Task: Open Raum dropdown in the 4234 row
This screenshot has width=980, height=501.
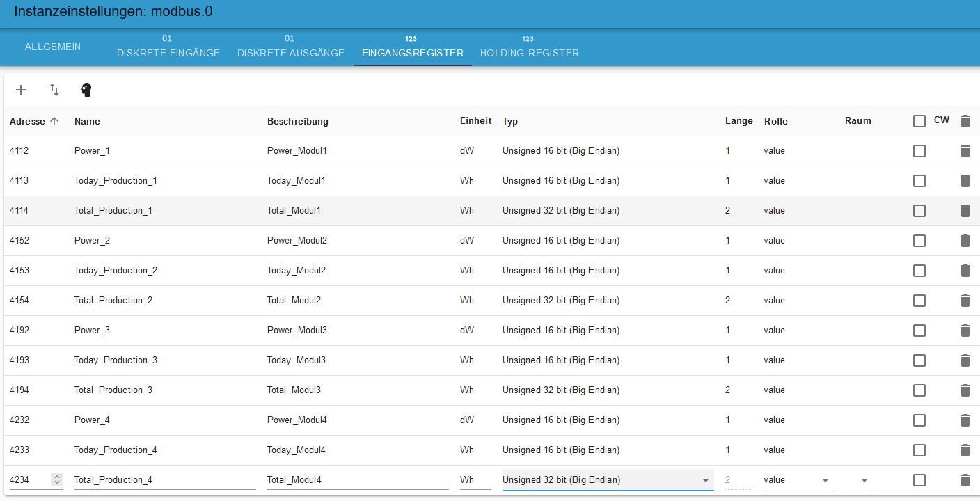Action: point(859,480)
